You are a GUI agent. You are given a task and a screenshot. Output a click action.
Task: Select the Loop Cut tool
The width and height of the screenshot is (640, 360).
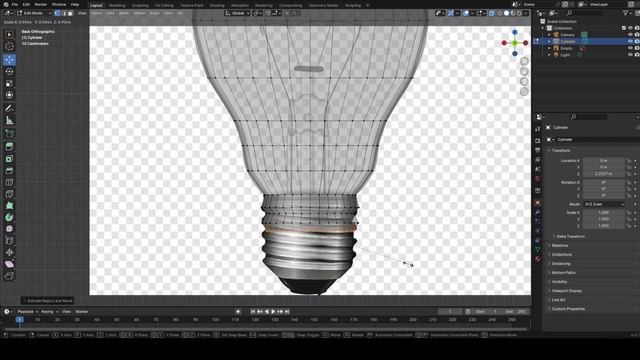point(9,182)
